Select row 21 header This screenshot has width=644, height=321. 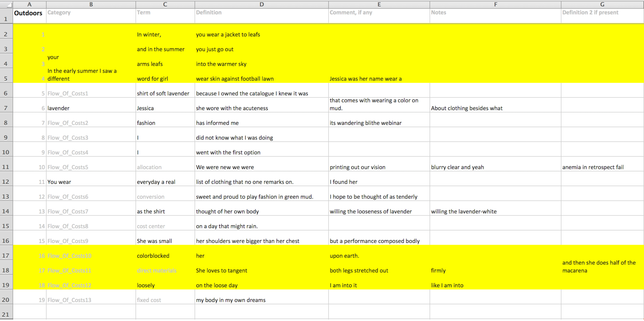[x=6, y=312]
